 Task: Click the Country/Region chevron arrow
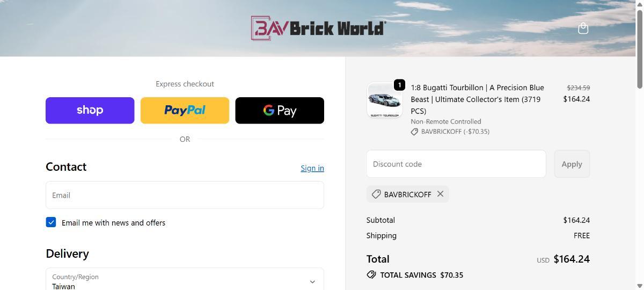coord(312,281)
